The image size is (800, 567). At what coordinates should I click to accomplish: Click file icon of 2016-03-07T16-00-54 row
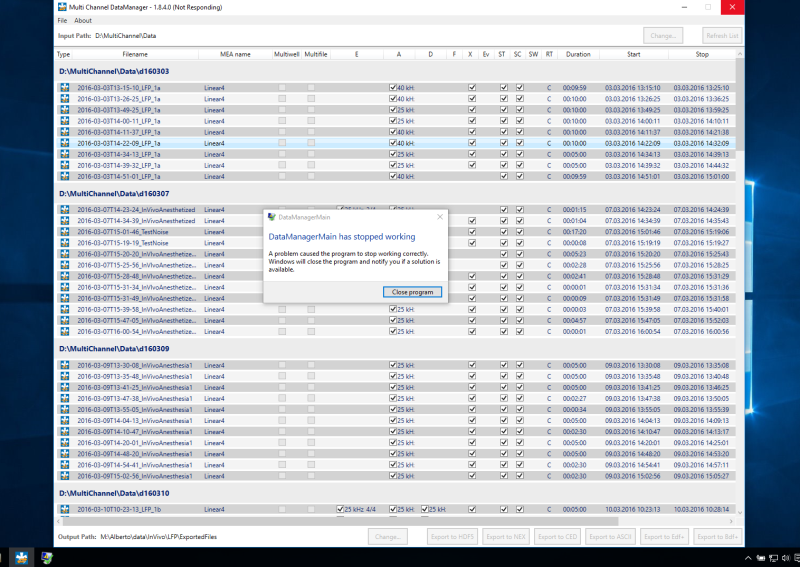point(65,331)
